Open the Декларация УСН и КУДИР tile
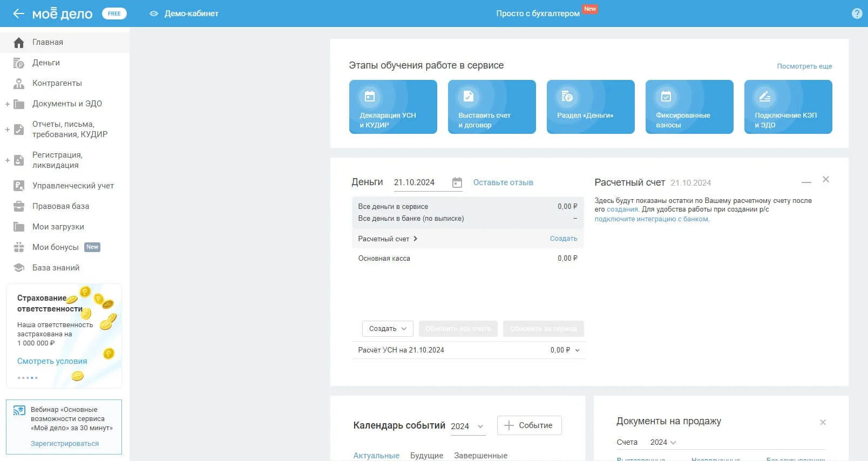868x461 pixels. (x=393, y=107)
